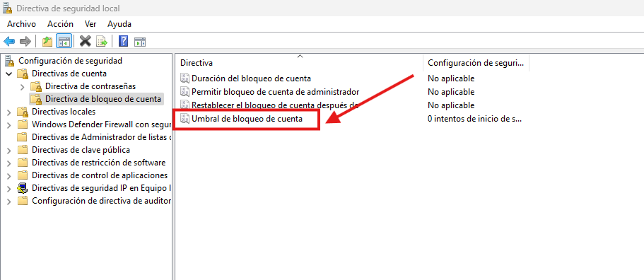This screenshot has width=644, height=280.
Task: Click Directivas de restricción de software folder icon
Action: (23, 163)
